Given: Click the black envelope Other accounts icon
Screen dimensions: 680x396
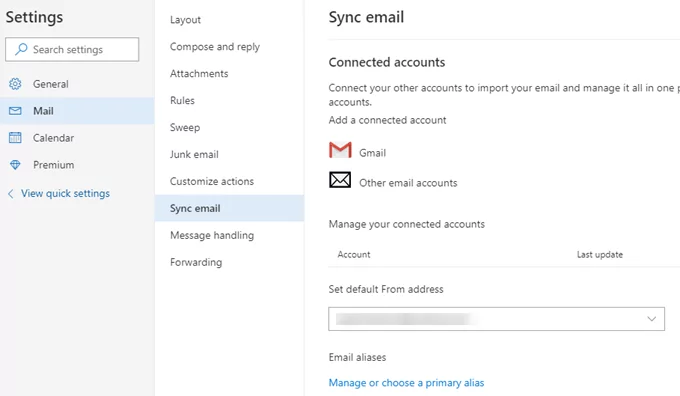Looking at the screenshot, I should (340, 180).
